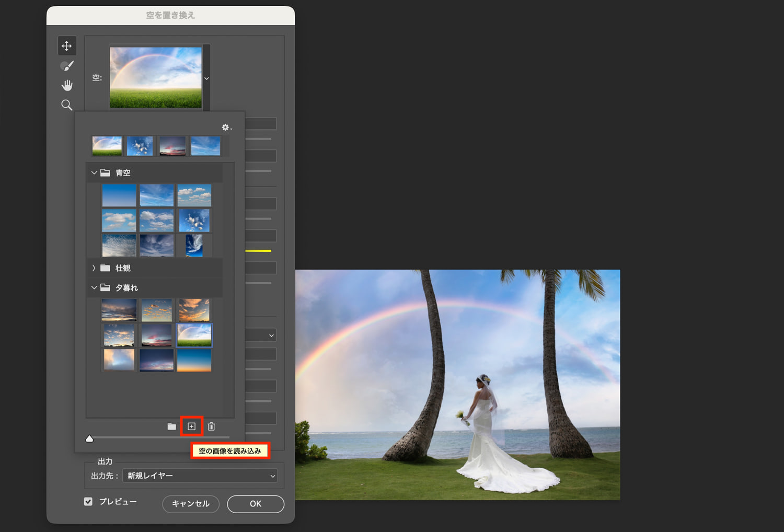Screen dimensions: 784x532
Task: Click the キャンセル button
Action: click(191, 504)
